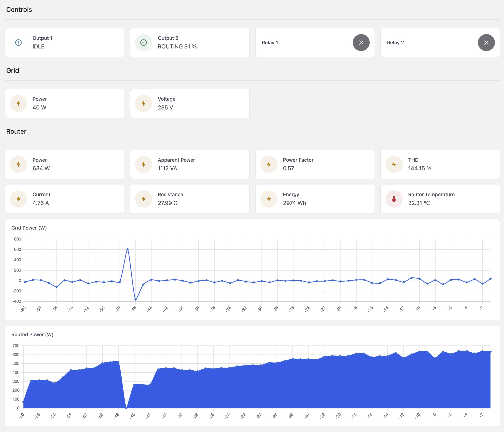Click the Grid Power (W) chart title
Image resolution: width=504 pixels, height=432 pixels.
[29, 228]
